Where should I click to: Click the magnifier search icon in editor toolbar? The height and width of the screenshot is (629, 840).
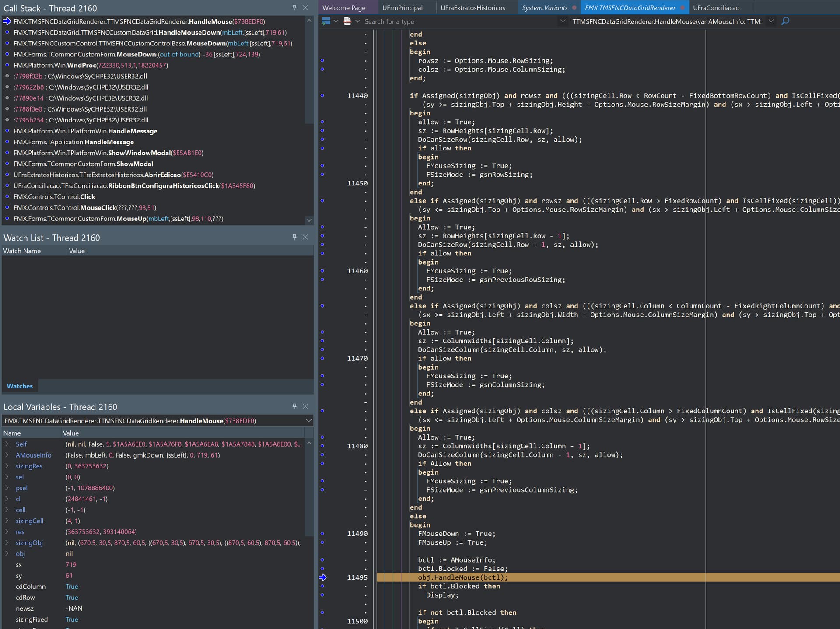coord(785,21)
